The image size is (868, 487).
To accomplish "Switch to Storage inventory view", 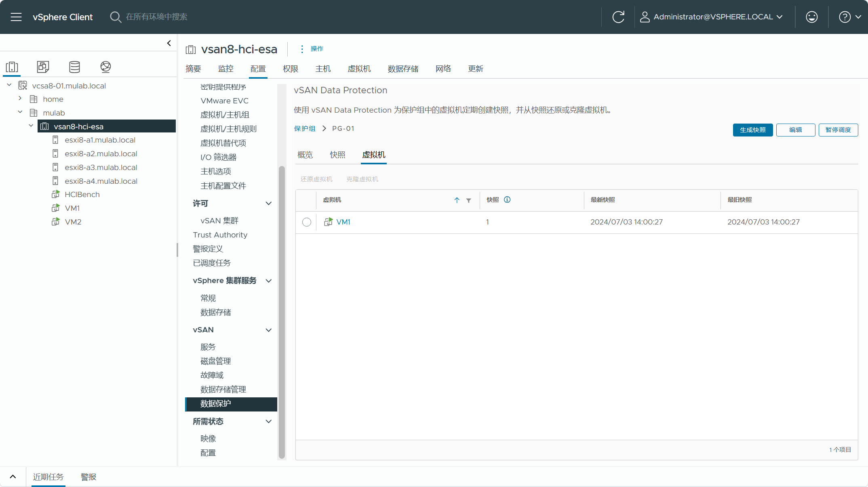I will tap(74, 67).
